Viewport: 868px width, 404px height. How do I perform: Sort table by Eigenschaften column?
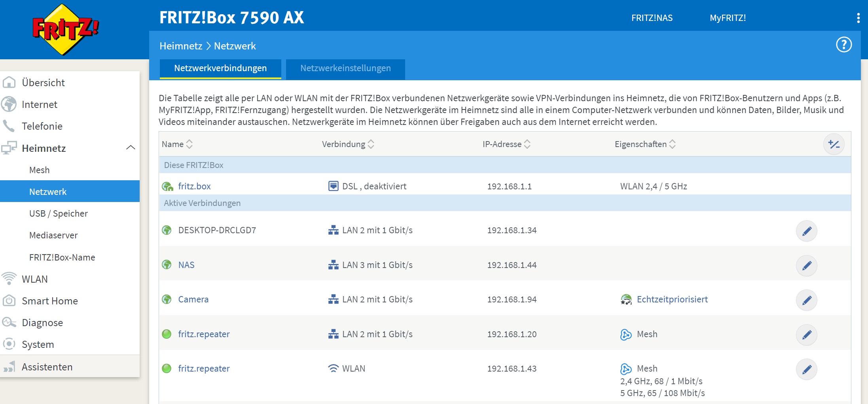point(645,144)
